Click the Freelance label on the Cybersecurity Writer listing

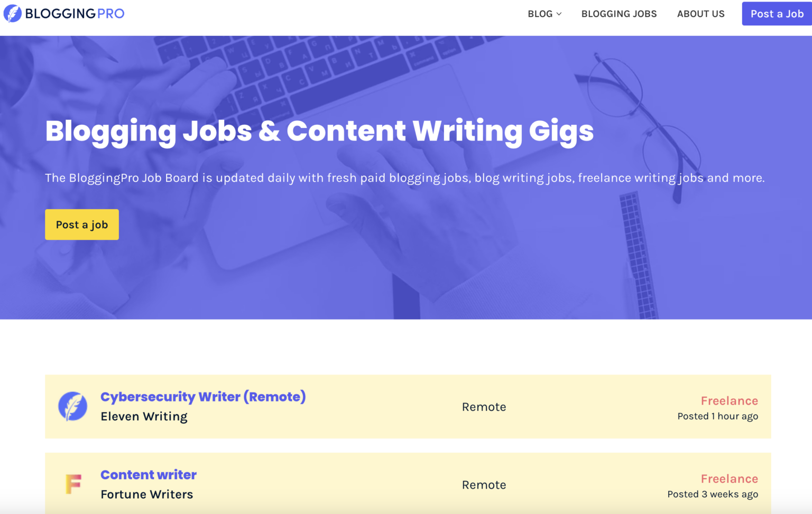coord(729,400)
